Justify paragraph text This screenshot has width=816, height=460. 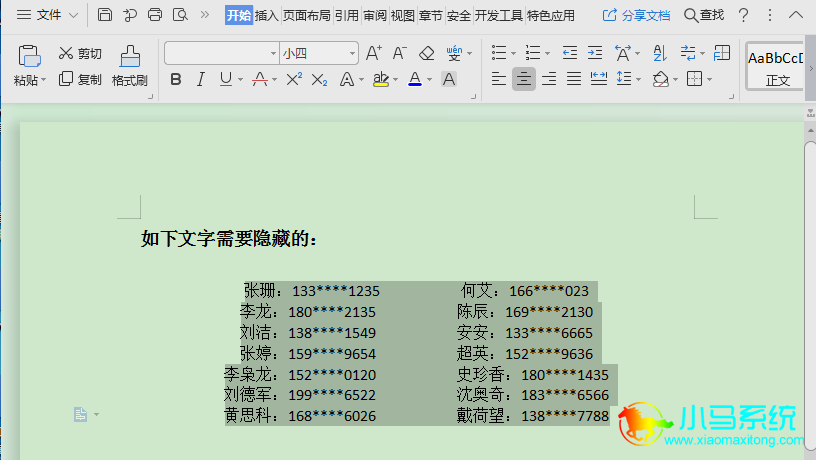click(x=574, y=79)
